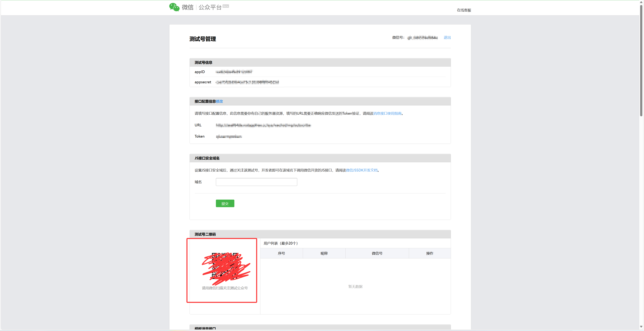Click the WeChat green logo icon
Viewport: 644px width, 331px height.
coord(174,7)
